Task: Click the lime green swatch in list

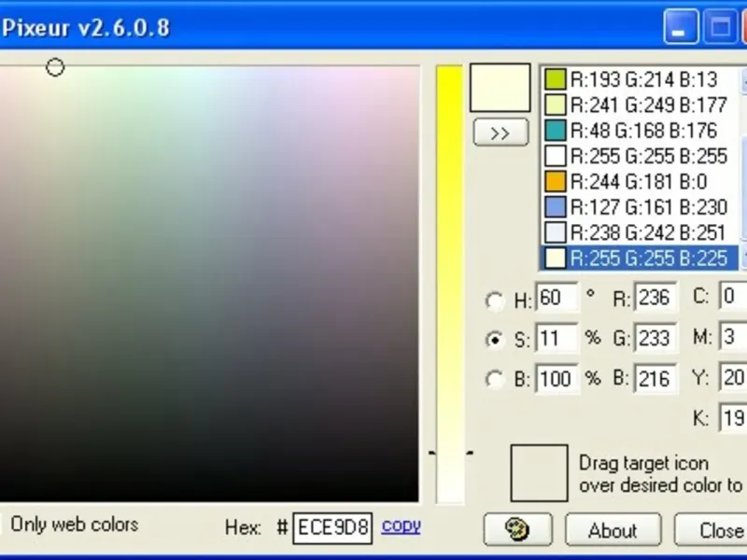Action: tap(556, 79)
